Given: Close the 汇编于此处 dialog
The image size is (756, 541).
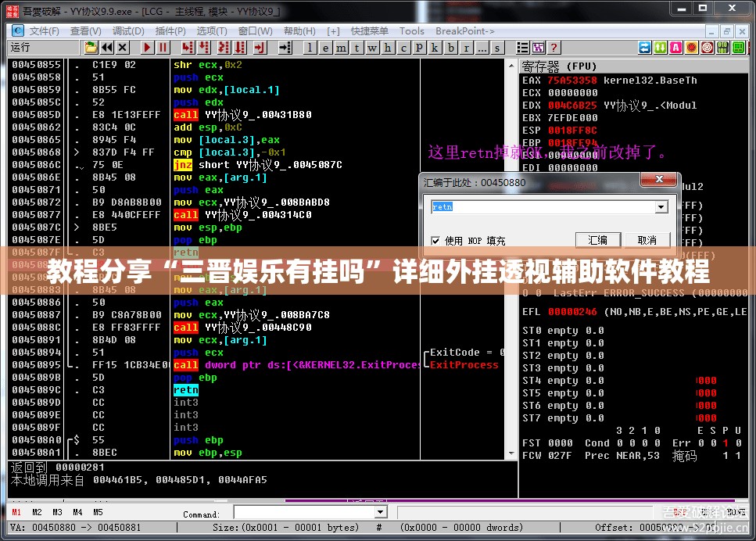Looking at the screenshot, I should [659, 179].
